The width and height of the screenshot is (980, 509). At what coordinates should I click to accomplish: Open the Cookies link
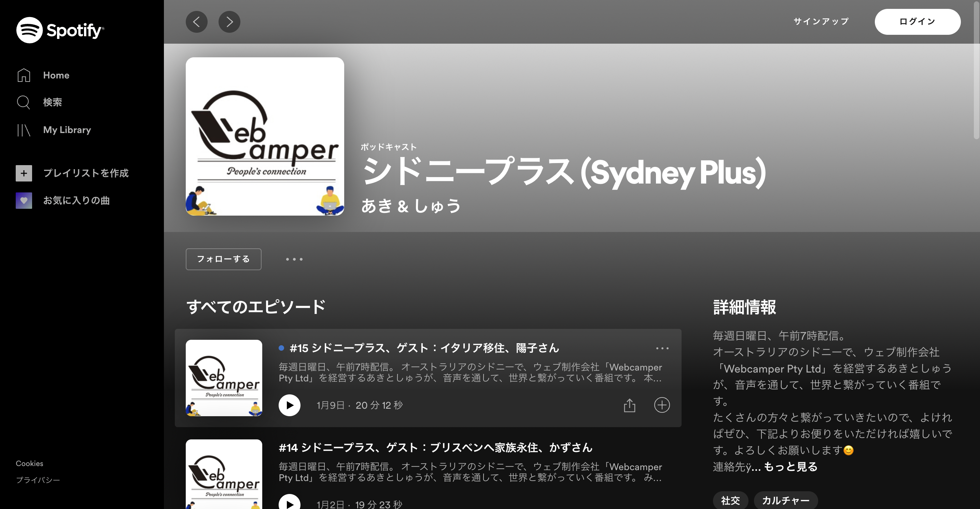click(29, 463)
